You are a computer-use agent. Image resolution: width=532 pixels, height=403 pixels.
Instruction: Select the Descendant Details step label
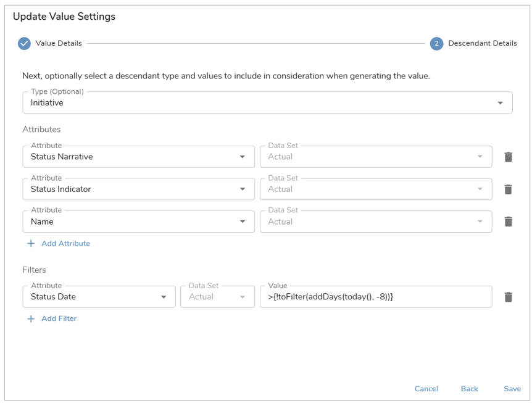483,43
